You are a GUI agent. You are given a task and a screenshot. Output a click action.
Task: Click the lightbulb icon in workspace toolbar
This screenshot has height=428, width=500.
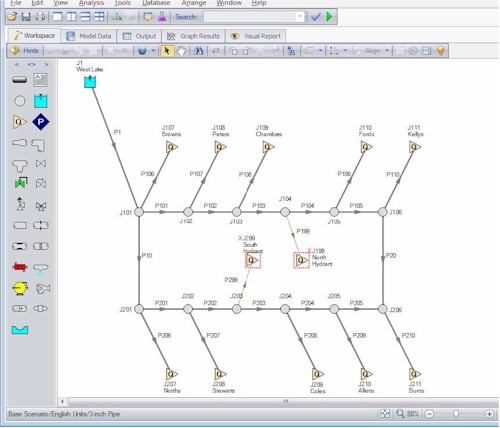click(x=441, y=51)
